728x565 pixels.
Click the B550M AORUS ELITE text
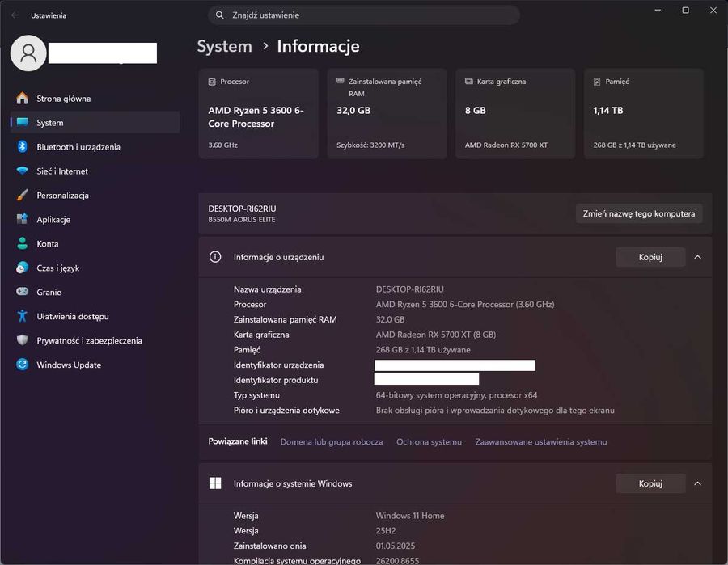point(241,219)
